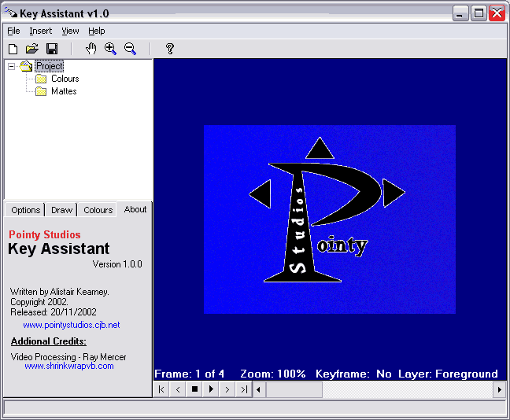Screen dimensions: 510x420
Task: Click 'Frame: 1 of 4' status text
Action: pyautogui.click(x=190, y=374)
